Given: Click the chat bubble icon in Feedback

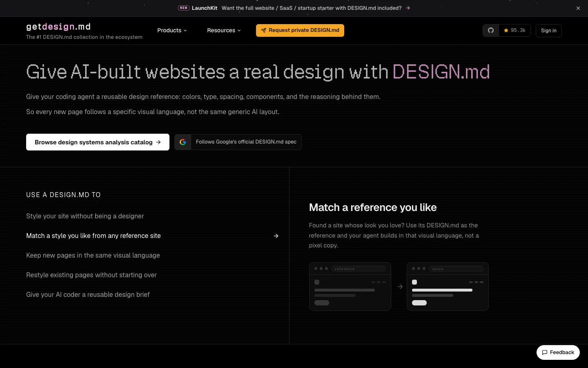Looking at the screenshot, I should tap(545, 352).
